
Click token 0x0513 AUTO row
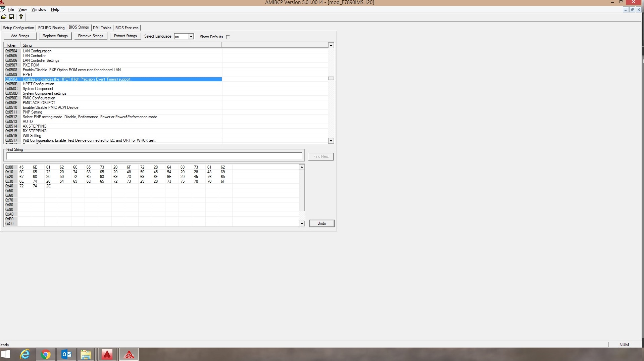click(113, 122)
